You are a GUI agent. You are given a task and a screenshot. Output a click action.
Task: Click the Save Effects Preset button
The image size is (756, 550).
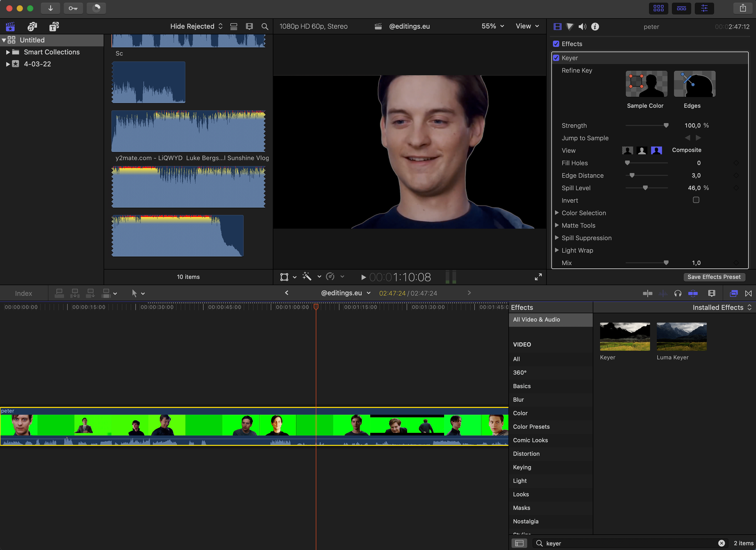coord(714,277)
